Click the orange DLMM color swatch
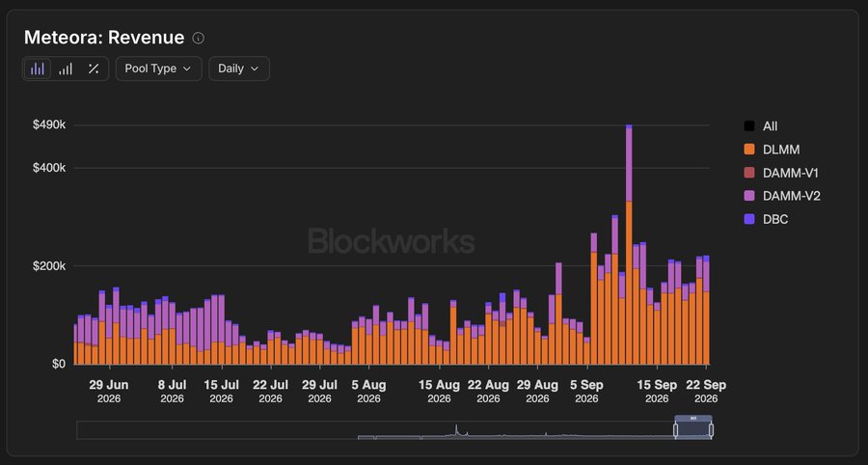The height and width of the screenshot is (465, 868). pos(749,150)
